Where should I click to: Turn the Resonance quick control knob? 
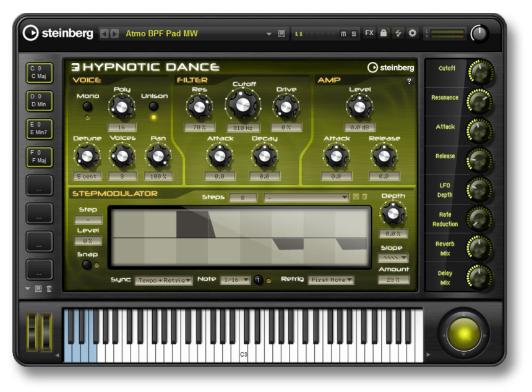(x=480, y=101)
